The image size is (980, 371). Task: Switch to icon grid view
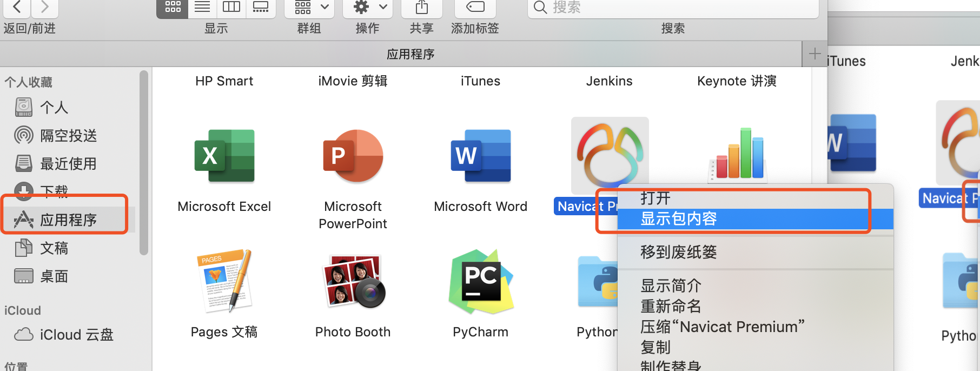point(173,7)
